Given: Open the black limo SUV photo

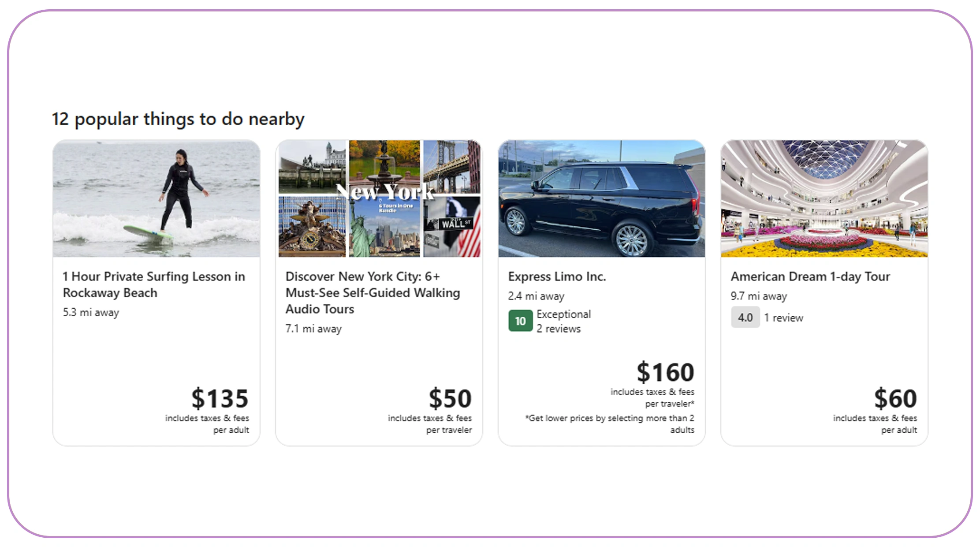Looking at the screenshot, I should click(x=601, y=199).
